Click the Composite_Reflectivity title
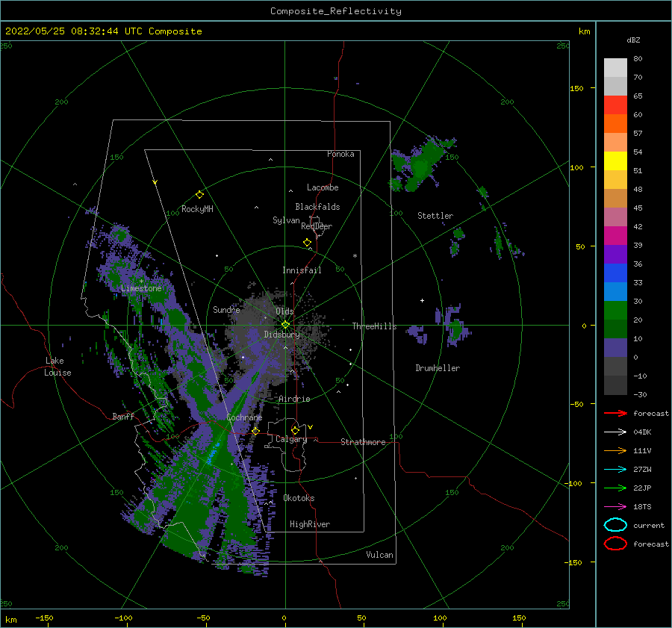672x628 pixels. (x=336, y=11)
